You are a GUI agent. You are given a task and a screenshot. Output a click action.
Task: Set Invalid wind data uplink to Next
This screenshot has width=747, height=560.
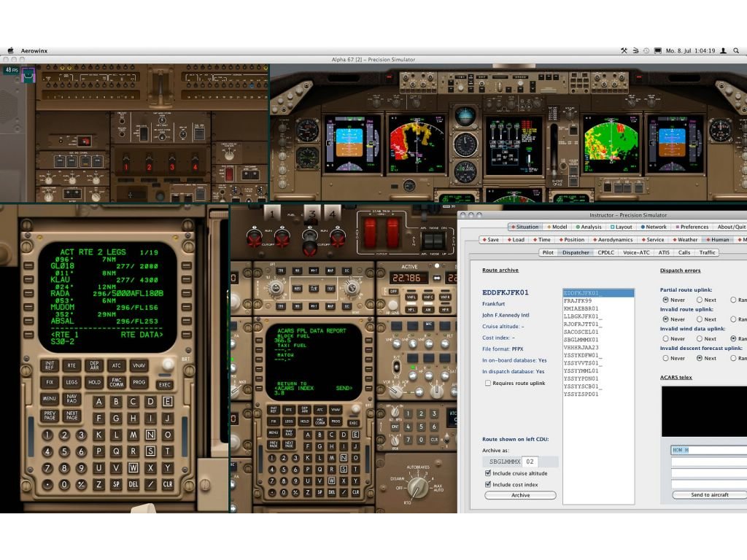point(700,338)
